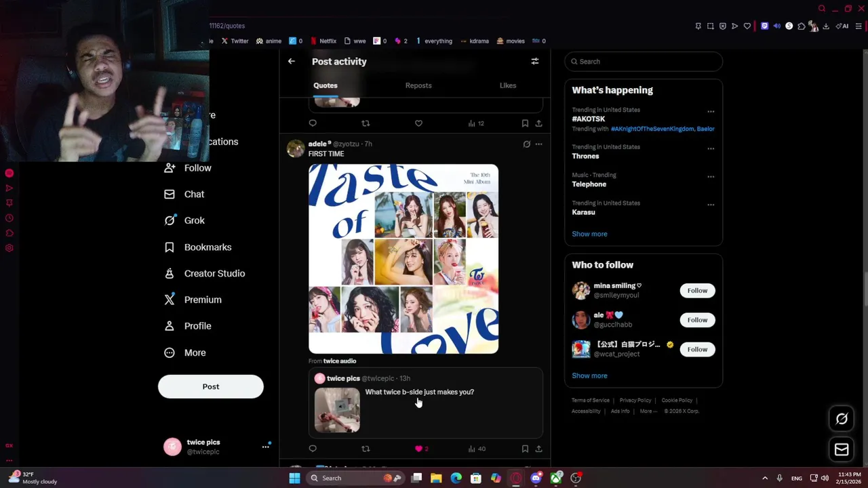Repost adele's FIRST TIME post

tap(366, 449)
